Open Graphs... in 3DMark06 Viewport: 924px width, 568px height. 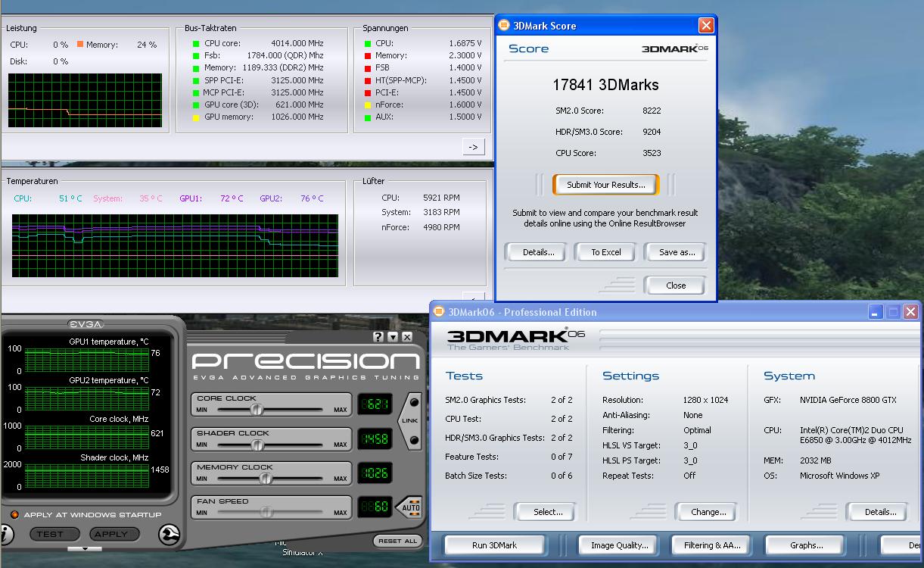[x=806, y=545]
